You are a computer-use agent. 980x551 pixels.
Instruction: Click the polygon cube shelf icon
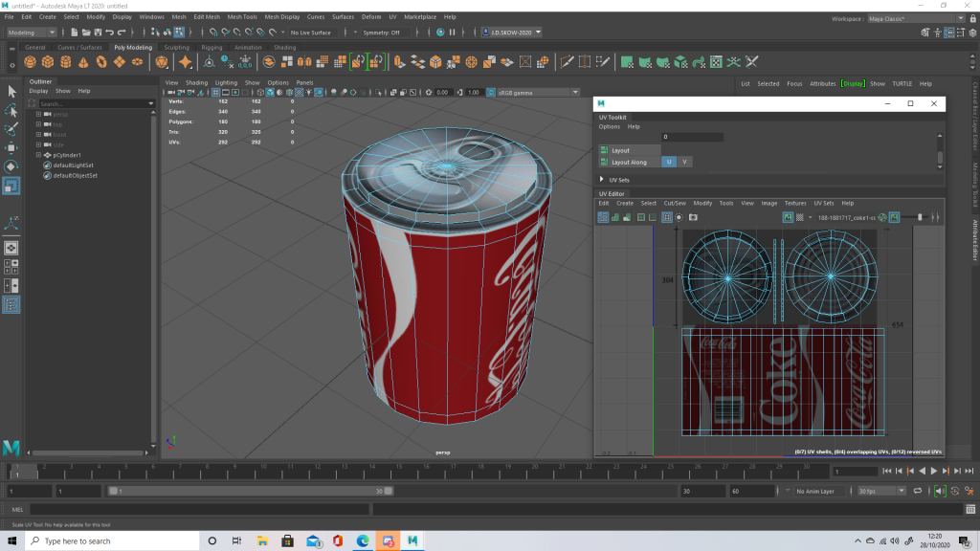click(x=48, y=62)
